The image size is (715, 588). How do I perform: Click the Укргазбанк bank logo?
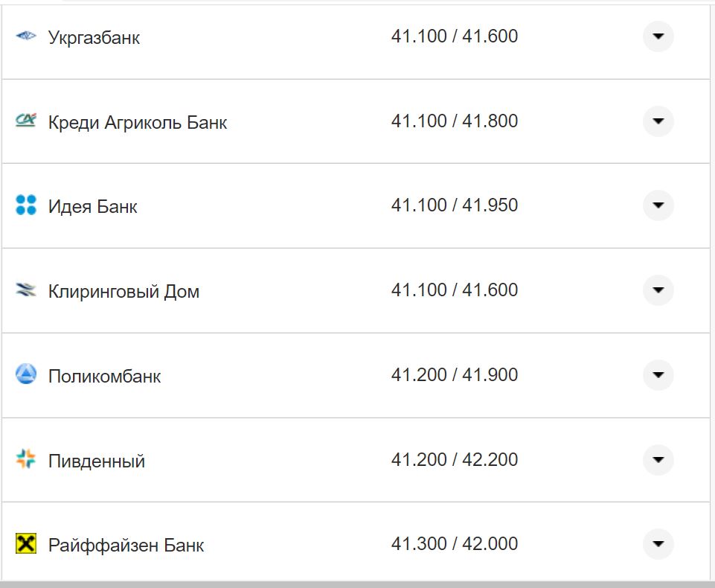[26, 35]
